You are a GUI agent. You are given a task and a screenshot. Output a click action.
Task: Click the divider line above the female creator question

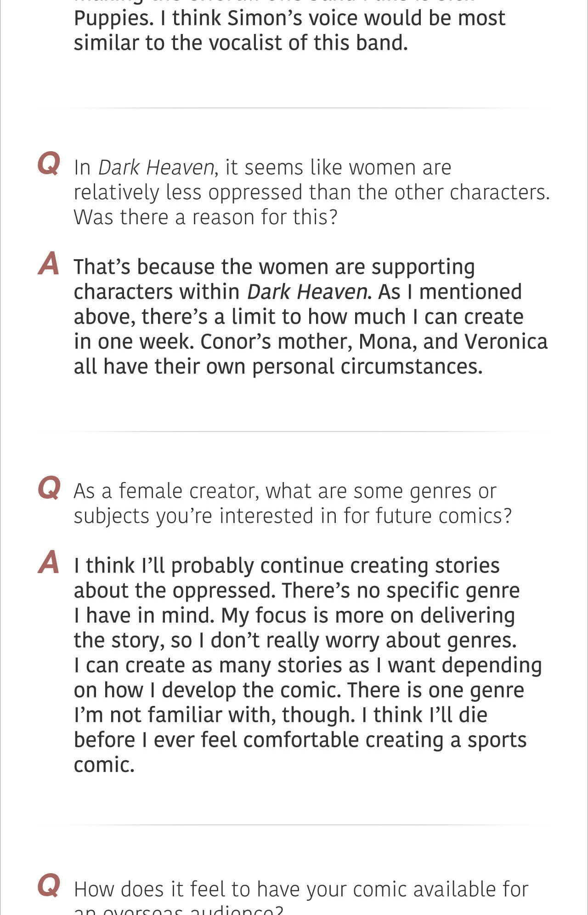pos(294,432)
